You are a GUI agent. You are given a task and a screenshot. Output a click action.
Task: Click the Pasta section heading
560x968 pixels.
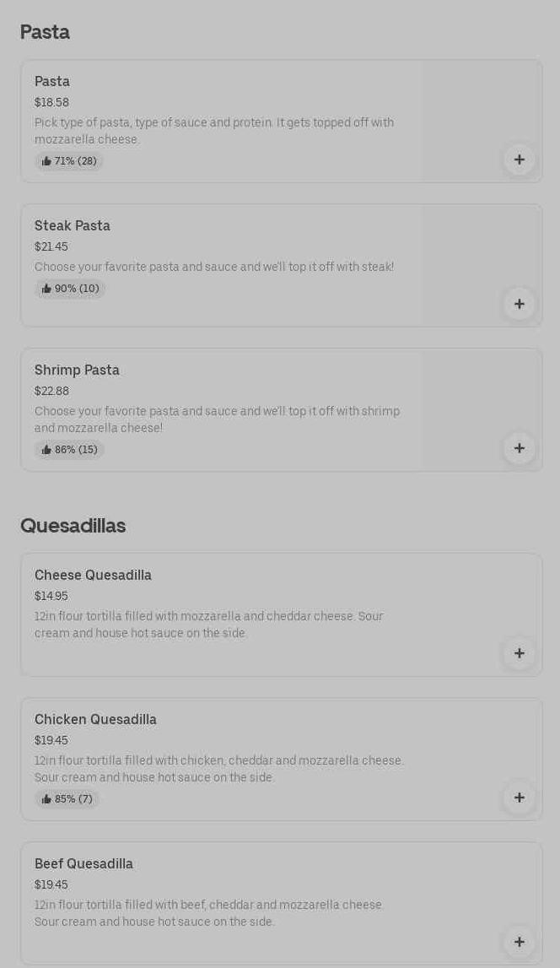coord(45,32)
